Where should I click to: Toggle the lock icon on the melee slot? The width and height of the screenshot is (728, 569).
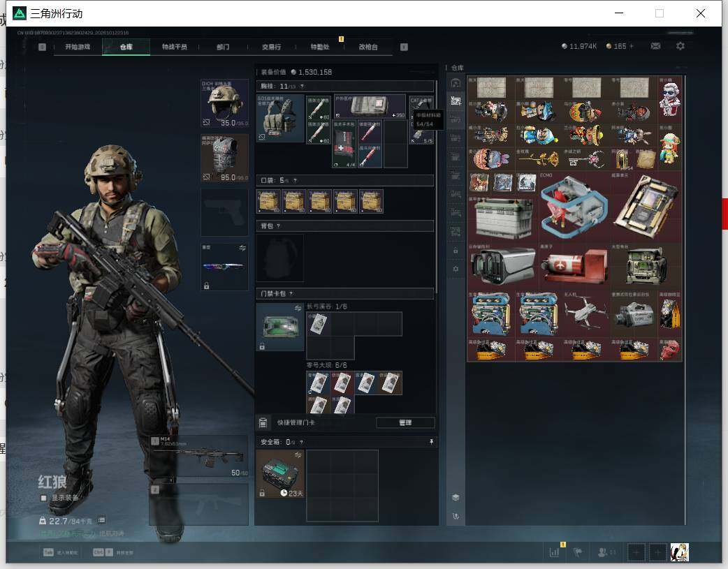(x=206, y=286)
